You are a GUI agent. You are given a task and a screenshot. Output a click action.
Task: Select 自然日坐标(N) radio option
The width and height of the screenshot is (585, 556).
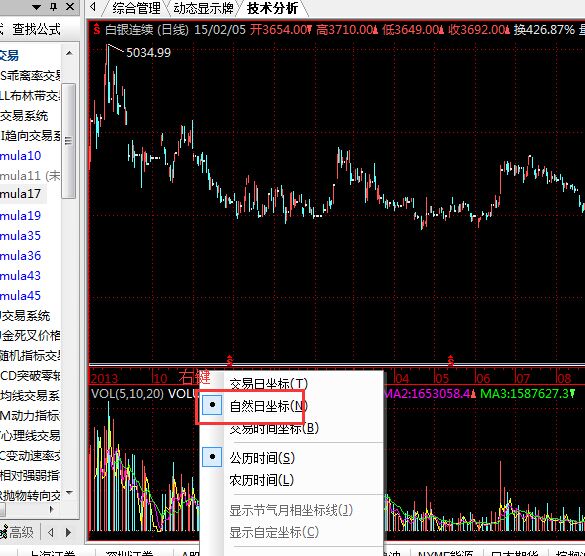pyautogui.click(x=269, y=406)
